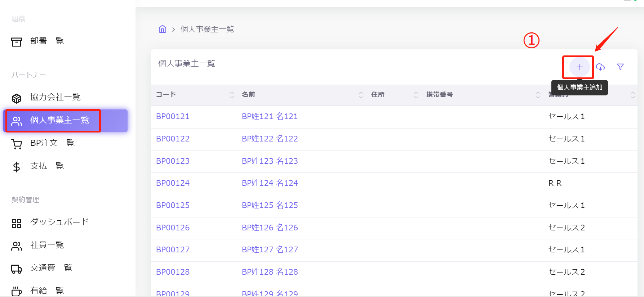Click the plus icon to add sole proprietor
This screenshot has height=297, width=644.
(x=579, y=67)
